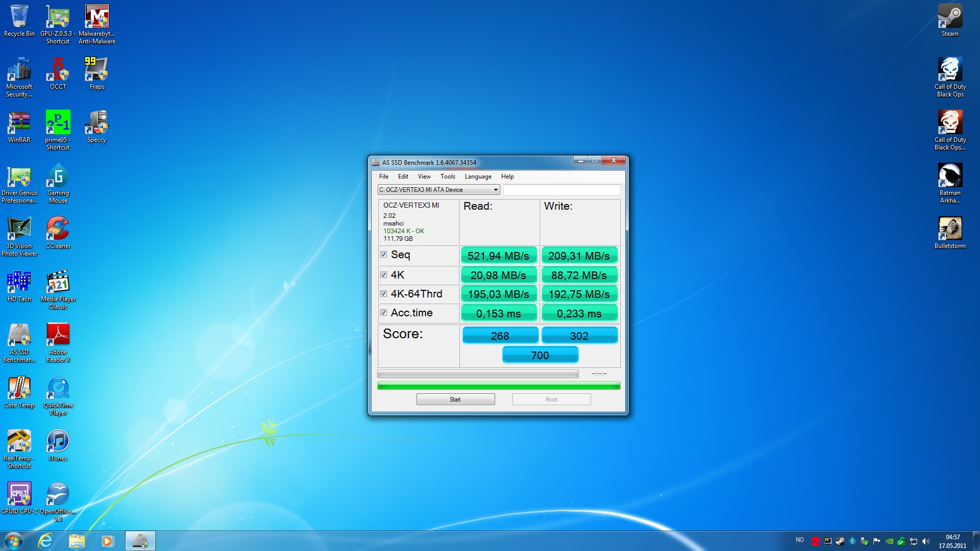Open the Windows Start menu
Image resolution: width=980 pixels, height=551 pixels.
[14, 541]
